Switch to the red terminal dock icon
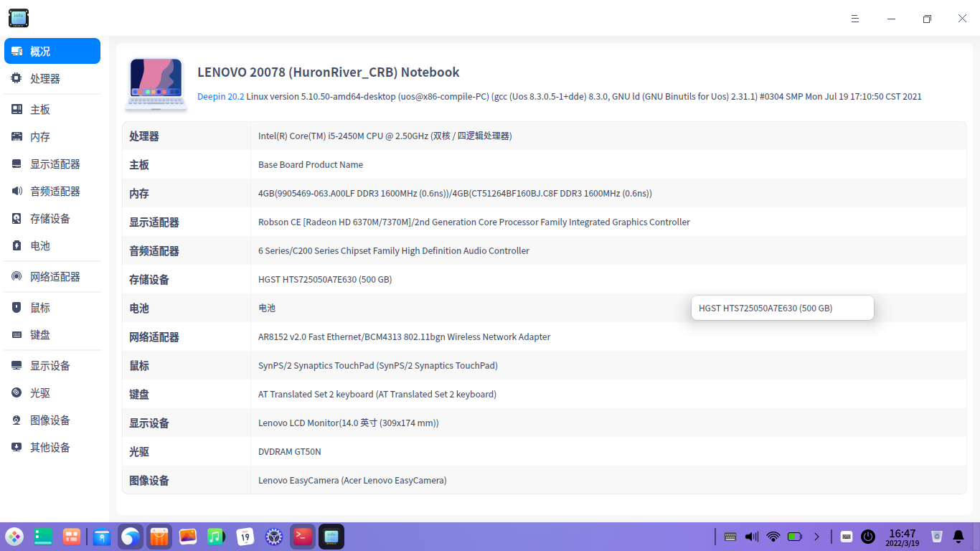 coord(303,537)
